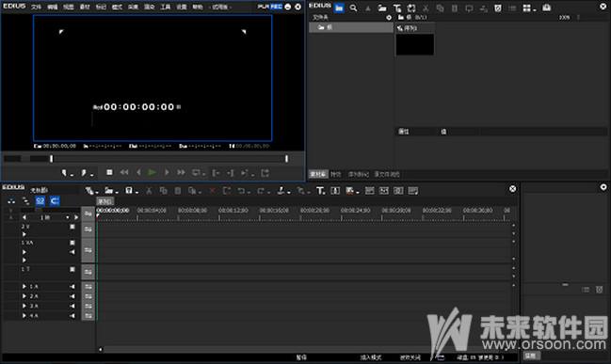Decrease timeline scale with the left arrow
611x364 pixels.
tap(24, 217)
